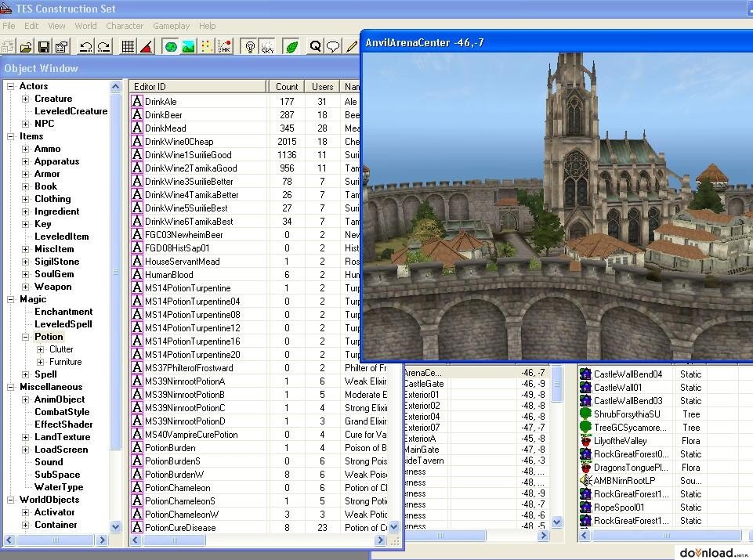This screenshot has width=753, height=560.
Task: Click the Save floppy disk icon
Action: pyautogui.click(x=44, y=47)
